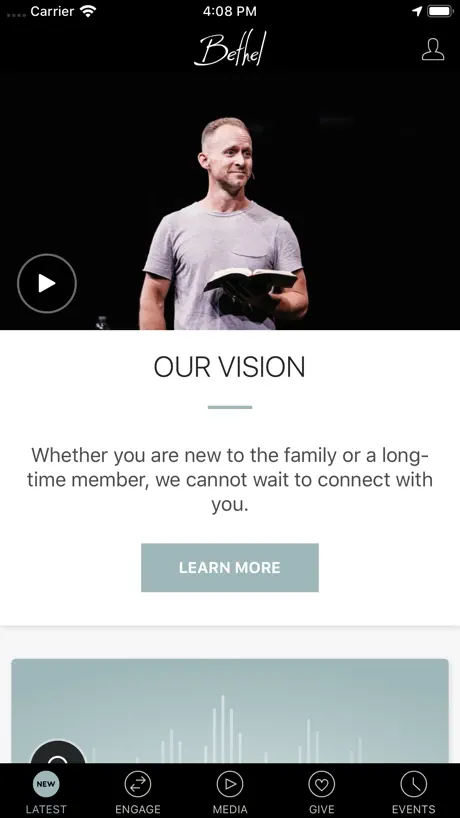Image resolution: width=460 pixels, height=818 pixels.
Task: Switch to the EVENTS clock tab
Action: pos(414,791)
